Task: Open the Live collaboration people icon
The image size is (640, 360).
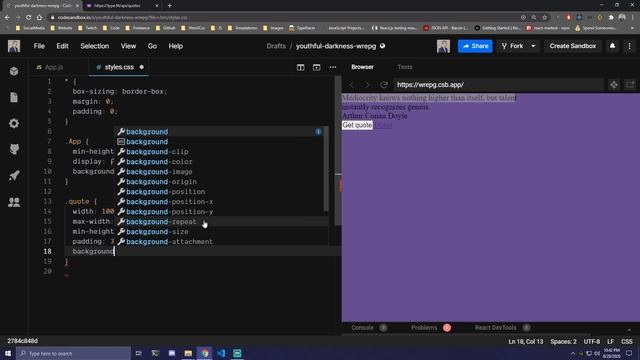Action: tap(14, 202)
